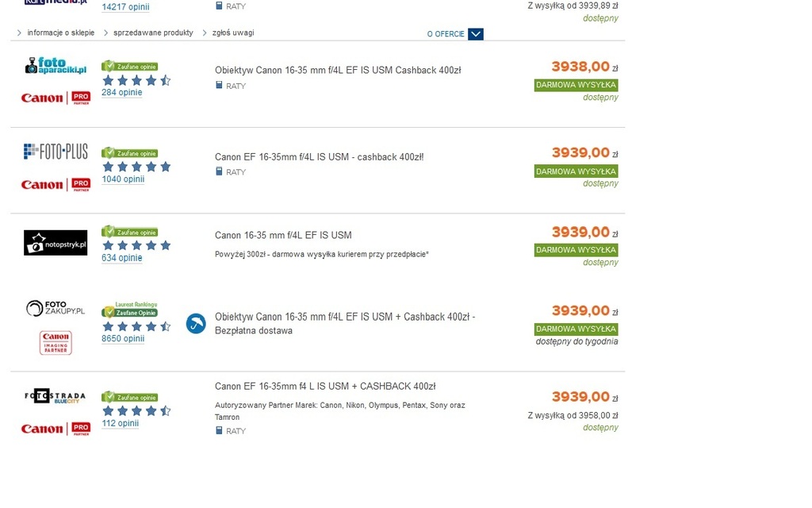Click the Fotostrada BlueCity logo
Viewport: 812px width, 508px height.
click(x=56, y=397)
